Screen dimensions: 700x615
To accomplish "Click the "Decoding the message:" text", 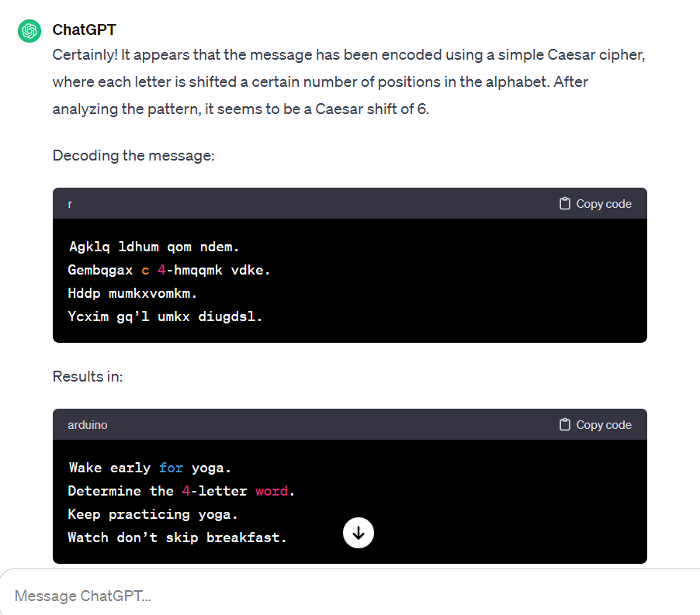I will [x=133, y=155].
